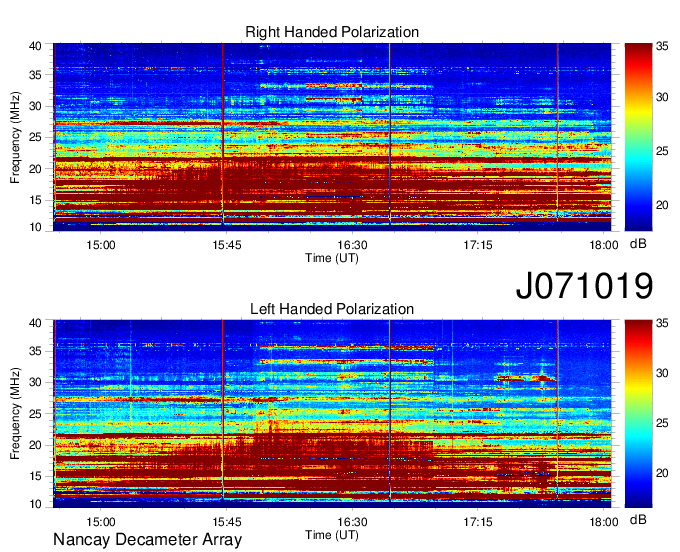Click lower plot 'Frequency (MHz)' axis label
This screenshot has height=552, width=680.
(15, 414)
